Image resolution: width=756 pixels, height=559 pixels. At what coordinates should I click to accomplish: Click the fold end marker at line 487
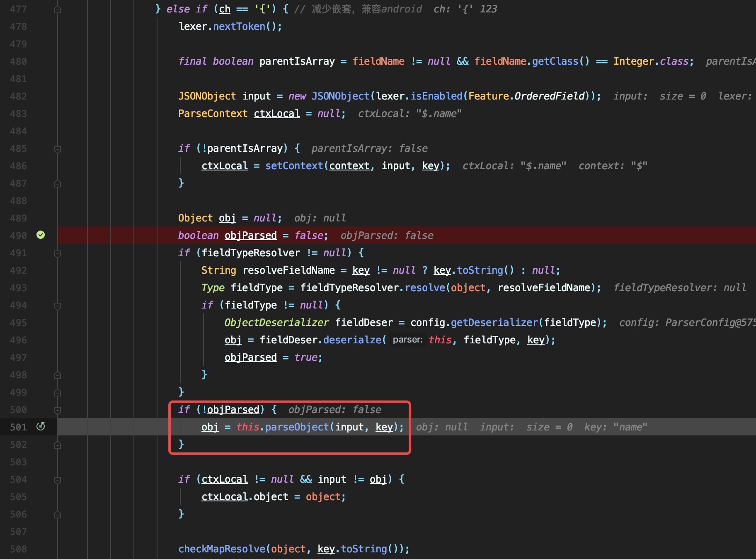(x=58, y=183)
